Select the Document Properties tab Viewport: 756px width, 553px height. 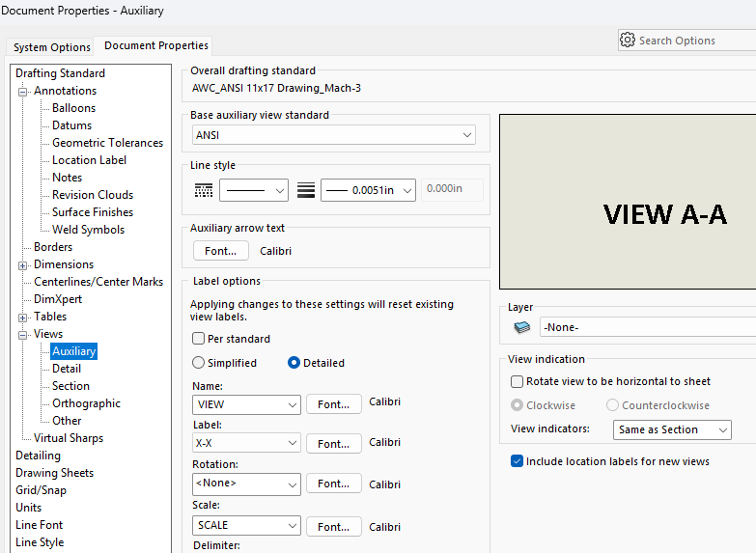tap(155, 46)
